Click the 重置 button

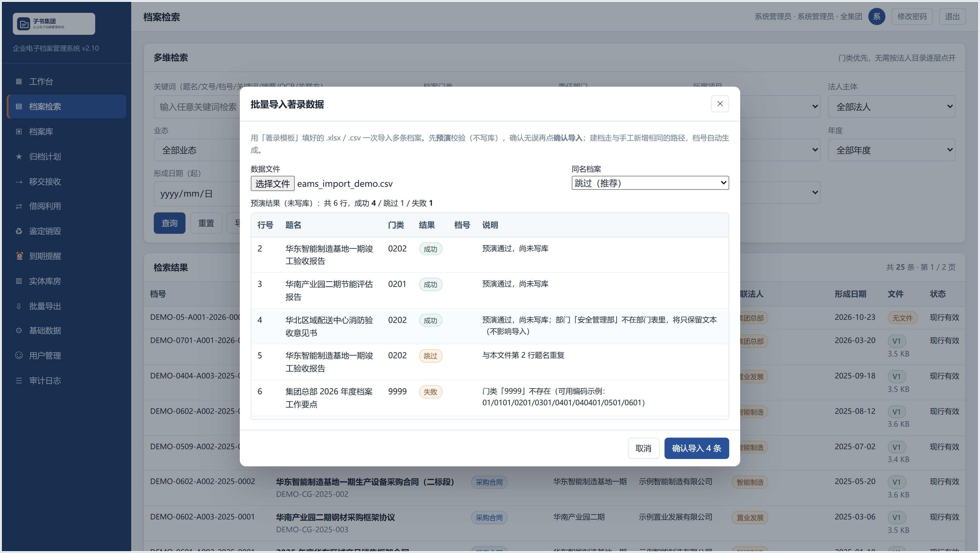[x=206, y=223]
